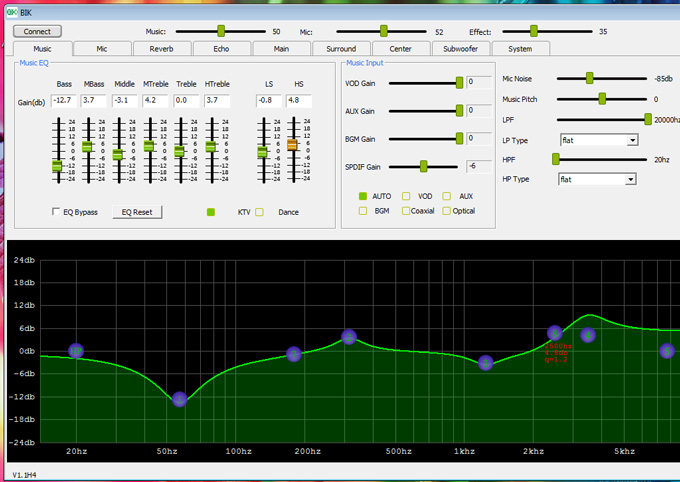Select EQ node 8 on the curve

(x=555, y=333)
